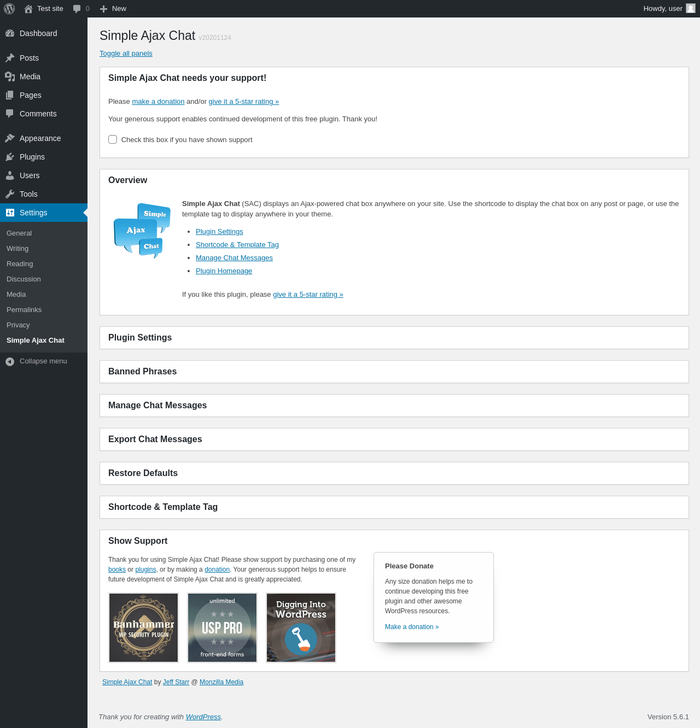Click the Pages sidebar icon
The height and width of the screenshot is (728, 700).
coord(10,95)
